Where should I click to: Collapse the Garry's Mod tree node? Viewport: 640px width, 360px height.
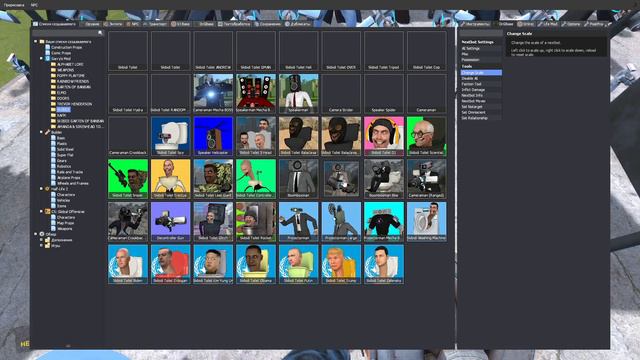click(x=41, y=58)
